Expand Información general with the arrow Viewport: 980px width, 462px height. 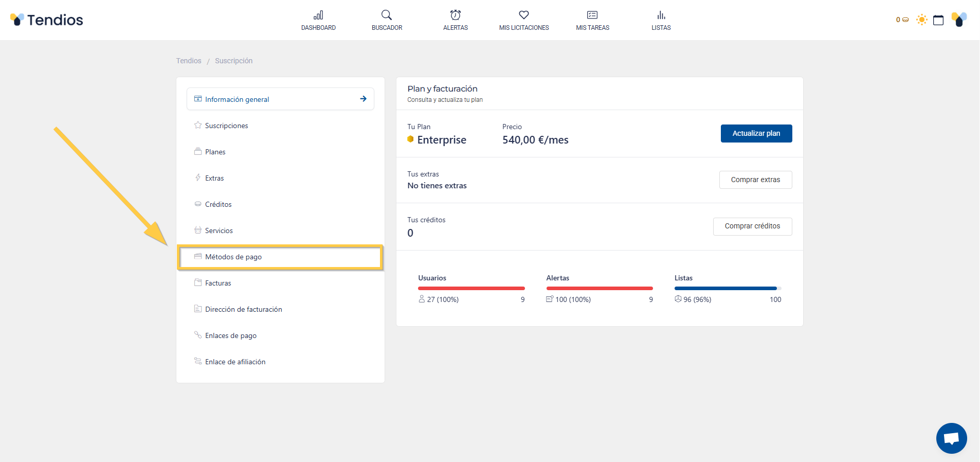click(x=363, y=99)
